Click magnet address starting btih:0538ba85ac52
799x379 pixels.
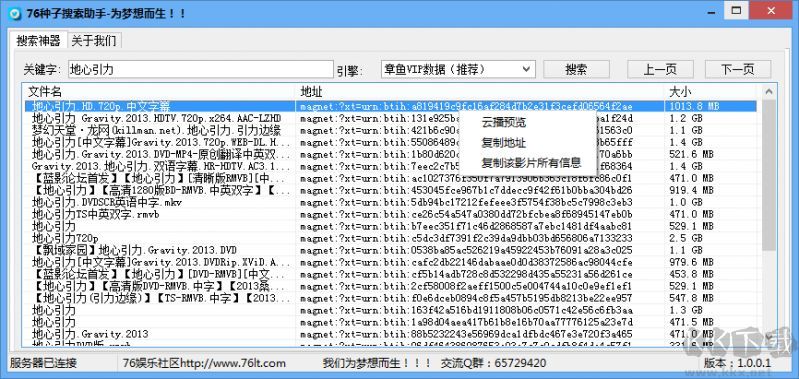pyautogui.click(x=466, y=250)
